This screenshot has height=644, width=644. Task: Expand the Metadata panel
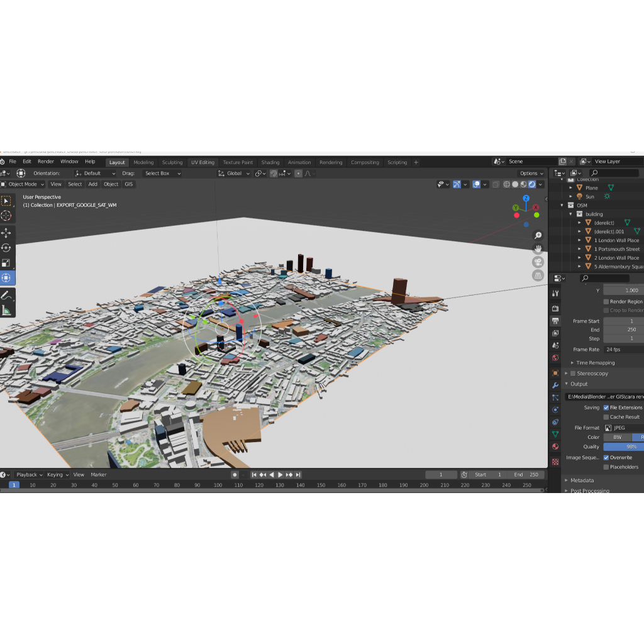point(582,480)
